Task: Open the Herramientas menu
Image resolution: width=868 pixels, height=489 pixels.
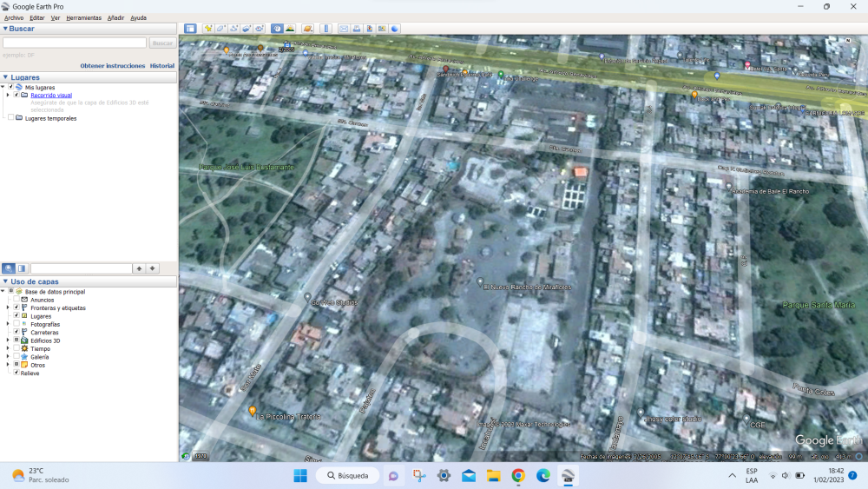Action: [83, 17]
